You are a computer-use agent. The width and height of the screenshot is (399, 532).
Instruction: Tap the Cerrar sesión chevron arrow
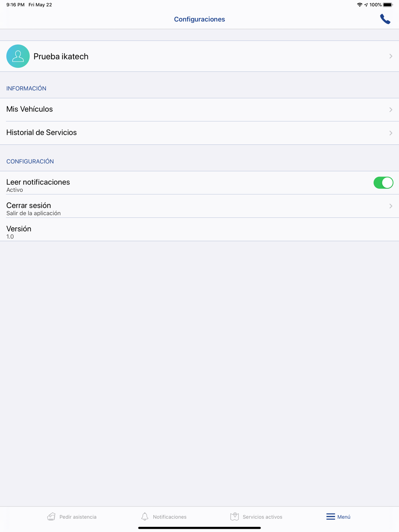(x=391, y=206)
